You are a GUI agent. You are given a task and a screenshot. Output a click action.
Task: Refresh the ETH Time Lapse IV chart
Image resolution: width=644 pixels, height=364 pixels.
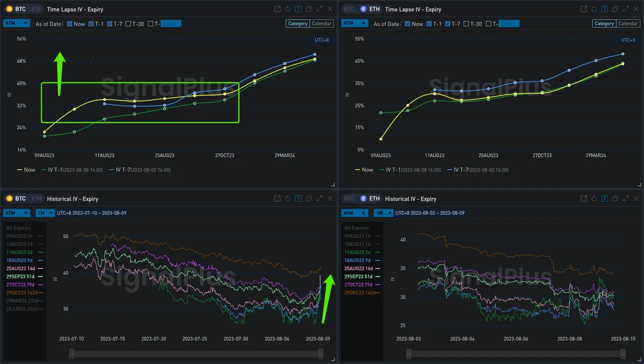(594, 9)
